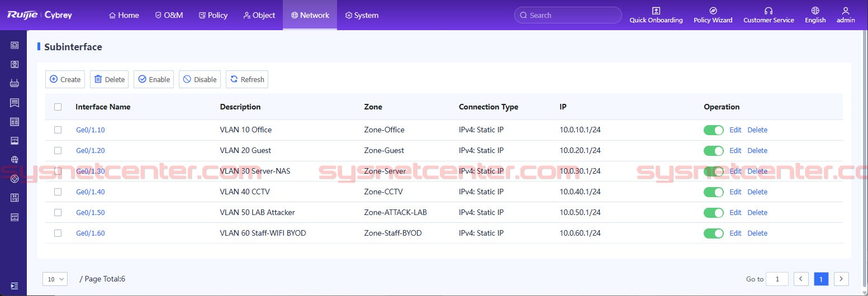Open the two-column panel sidebar icon
The width and height of the screenshot is (868, 296).
15,121
